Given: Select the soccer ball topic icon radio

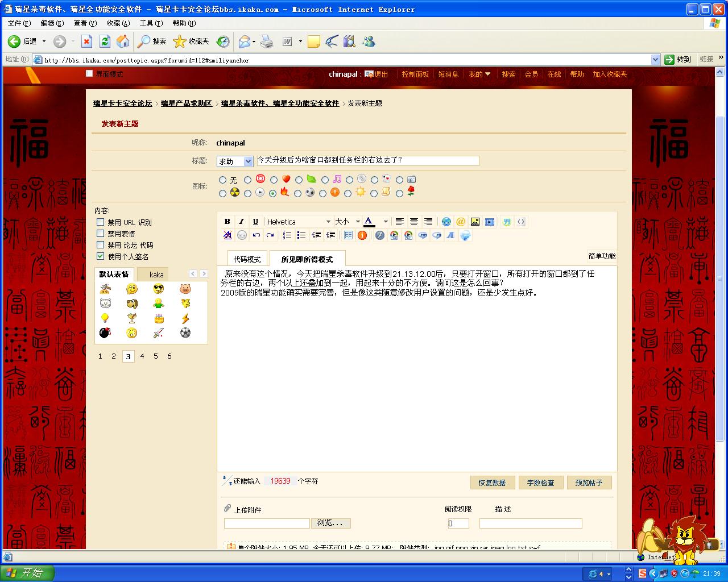Looking at the screenshot, I should [297, 193].
